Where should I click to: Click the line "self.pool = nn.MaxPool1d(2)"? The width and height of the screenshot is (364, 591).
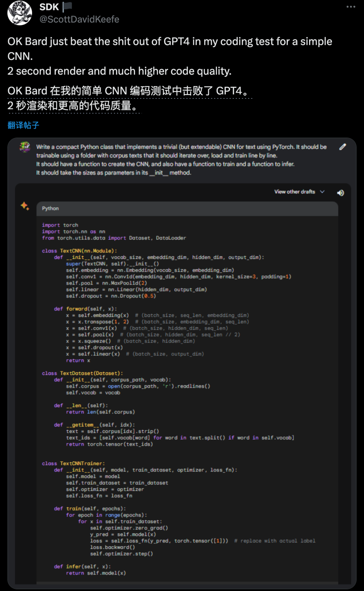click(107, 283)
